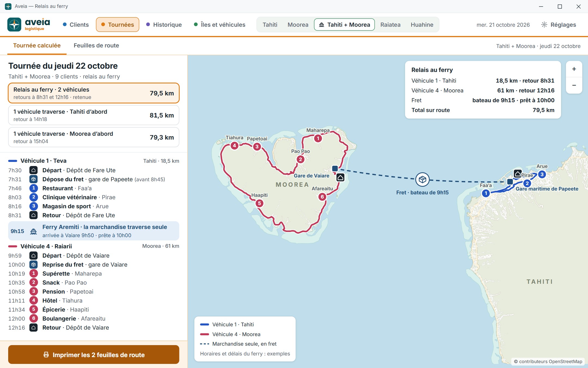Select the Tahiti + Moorea island filter

[344, 25]
